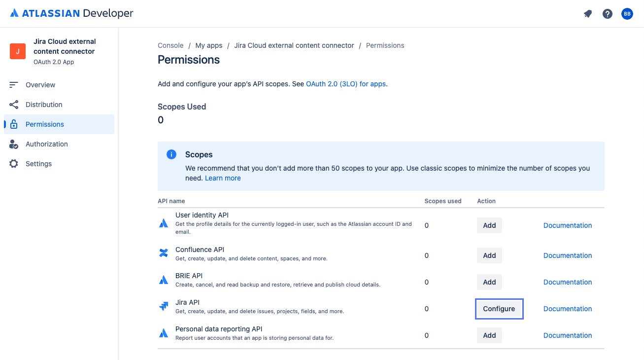
Task: Open Personal data reporting API Documentation
Action: coord(568,335)
